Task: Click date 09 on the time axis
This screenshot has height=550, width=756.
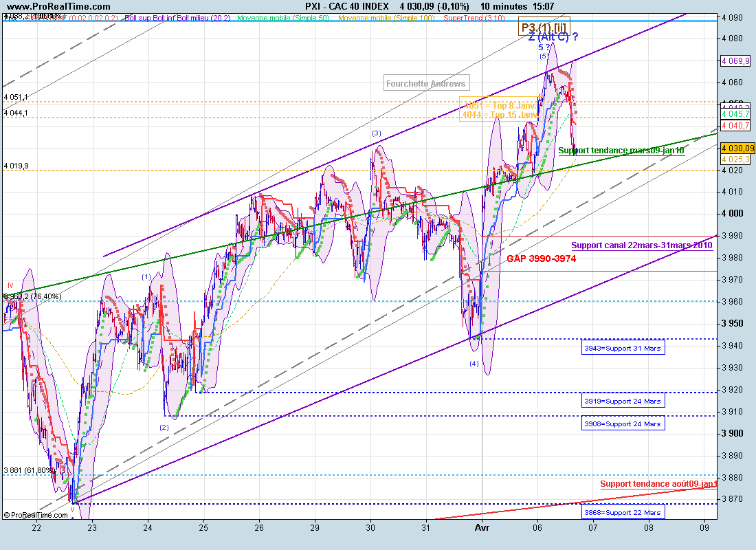Action: click(704, 528)
